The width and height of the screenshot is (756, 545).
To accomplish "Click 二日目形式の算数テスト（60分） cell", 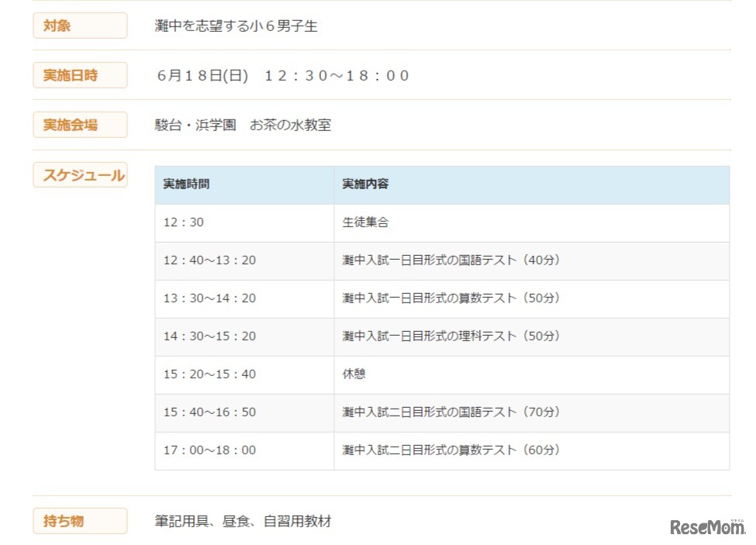I will (x=532, y=451).
